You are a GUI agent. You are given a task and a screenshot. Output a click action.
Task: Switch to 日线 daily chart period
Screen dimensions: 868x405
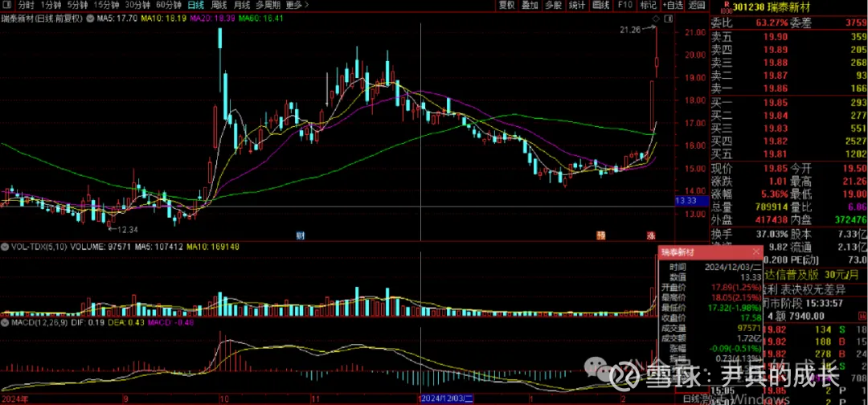point(196,5)
